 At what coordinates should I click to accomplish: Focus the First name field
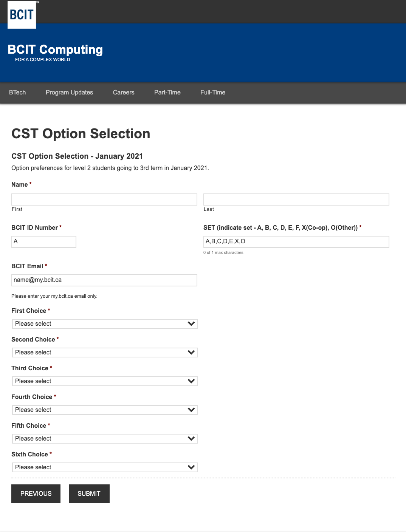[104, 199]
